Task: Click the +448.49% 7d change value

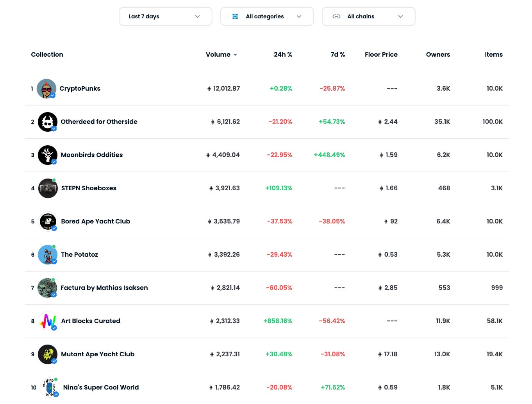Action: point(329,155)
